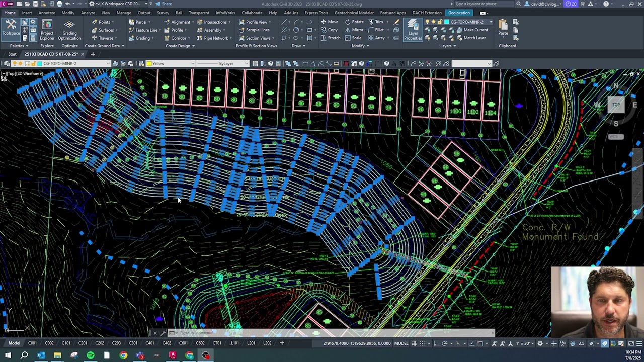Toggle the drawing grid display

click(414, 343)
